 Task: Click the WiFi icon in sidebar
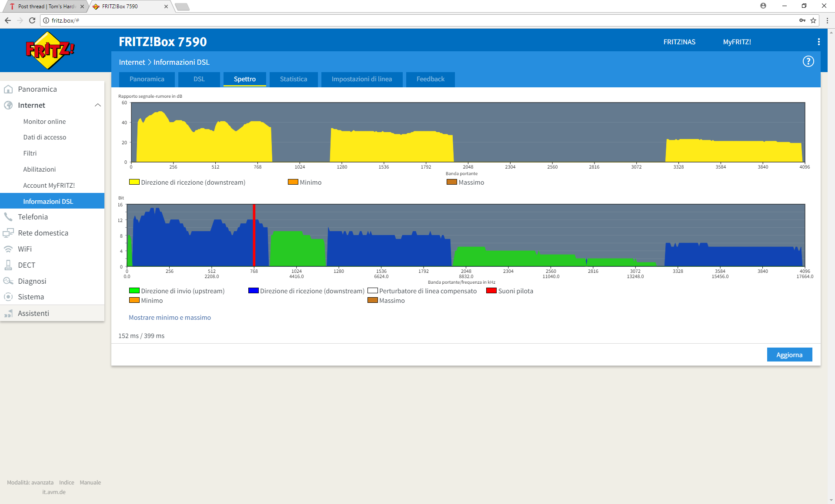click(x=8, y=249)
